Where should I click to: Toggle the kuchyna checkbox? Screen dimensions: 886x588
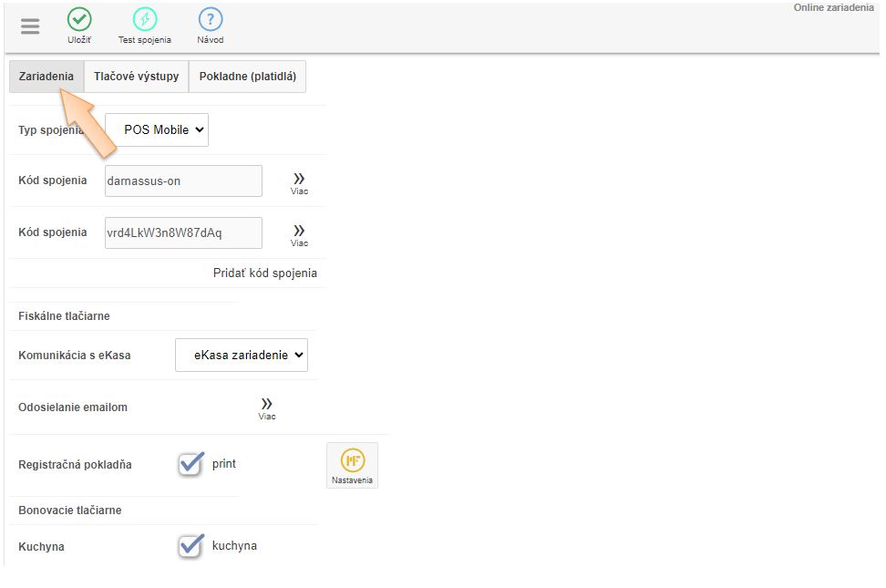click(191, 546)
